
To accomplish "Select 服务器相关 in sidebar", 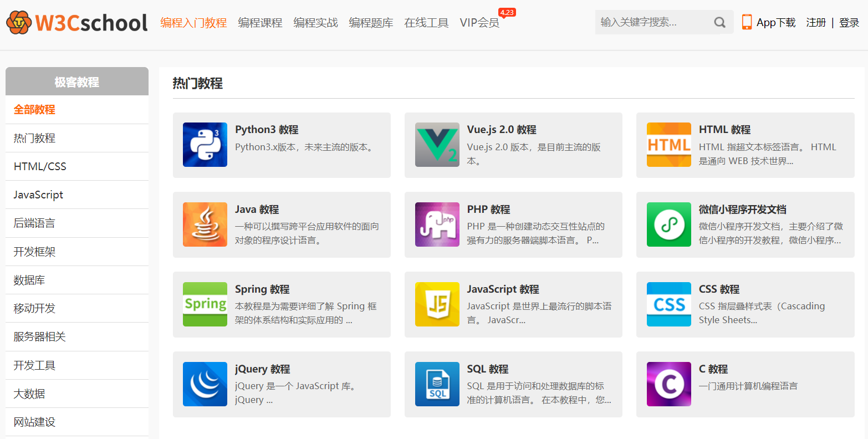I will pos(77,336).
